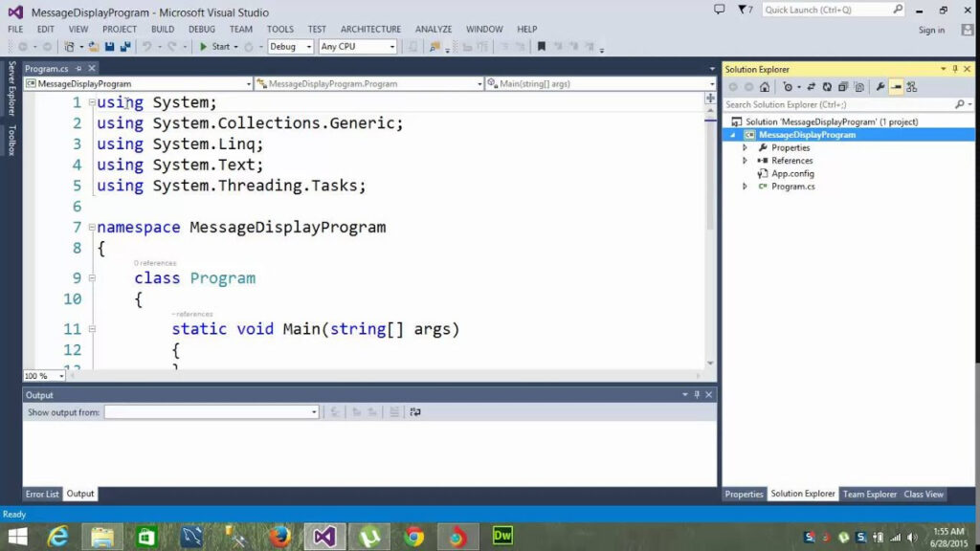This screenshot has height=551, width=980.
Task: Click the Save All icon
Action: pos(125,47)
